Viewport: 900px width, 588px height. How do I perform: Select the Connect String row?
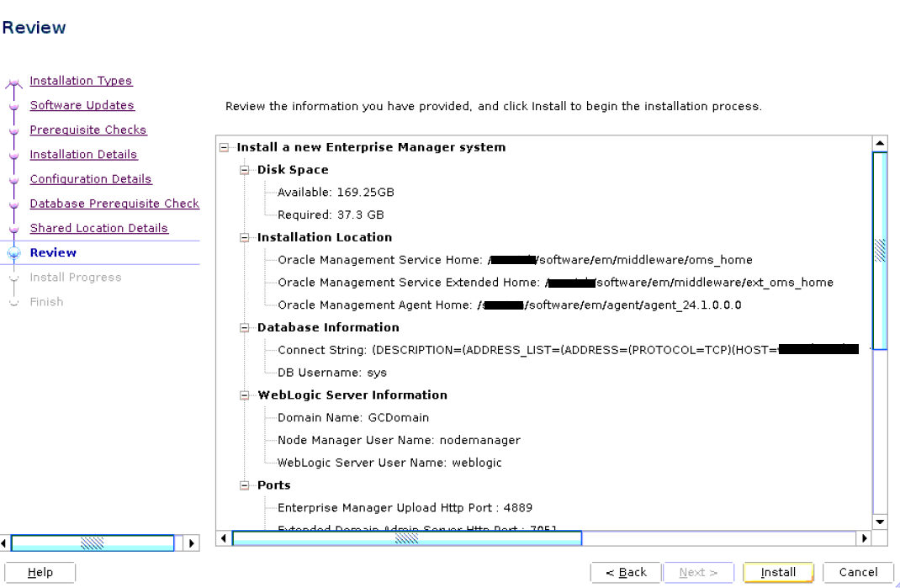click(x=569, y=350)
